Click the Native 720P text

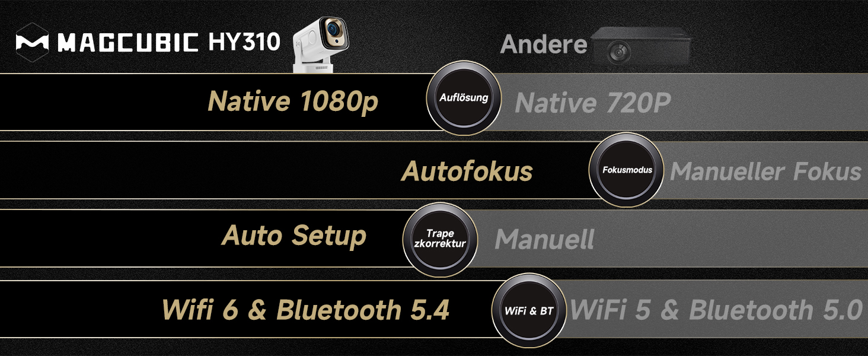[592, 103]
